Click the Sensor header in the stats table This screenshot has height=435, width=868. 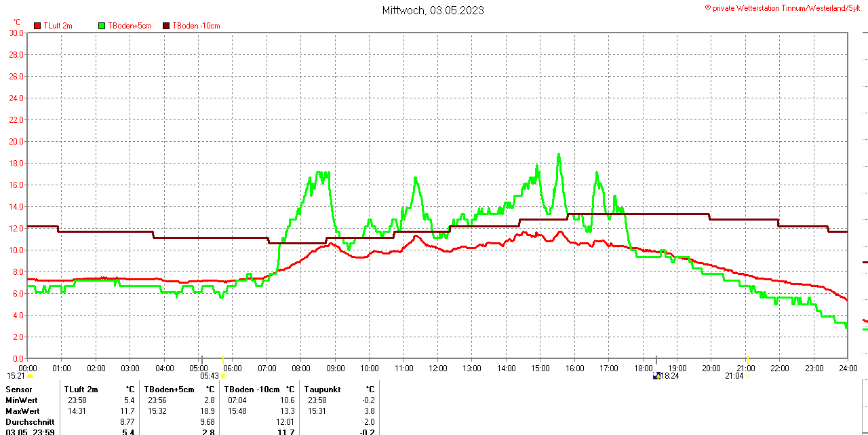click(x=18, y=390)
